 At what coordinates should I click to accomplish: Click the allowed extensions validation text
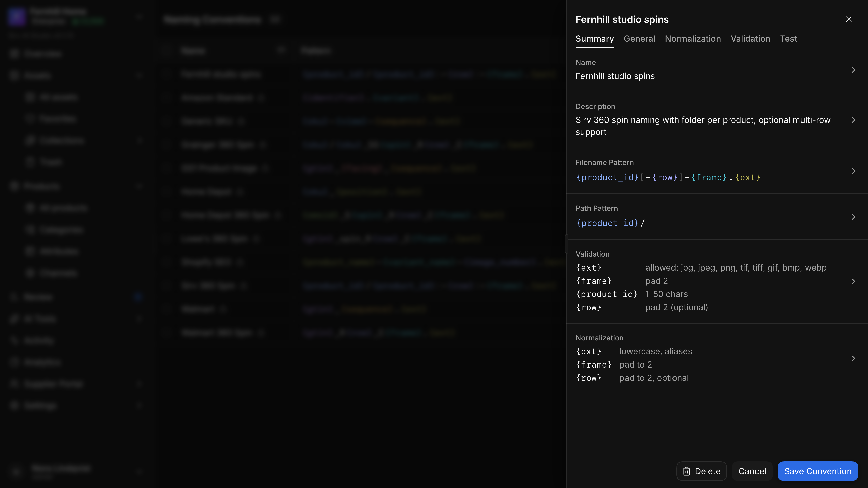pos(736,268)
